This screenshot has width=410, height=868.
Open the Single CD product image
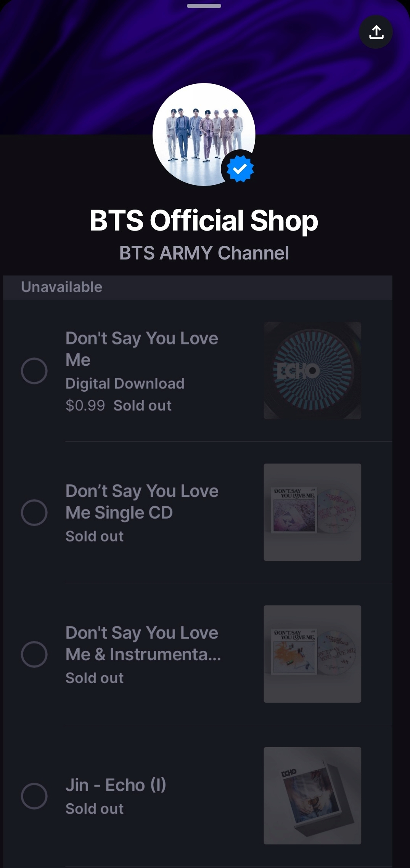click(x=312, y=512)
